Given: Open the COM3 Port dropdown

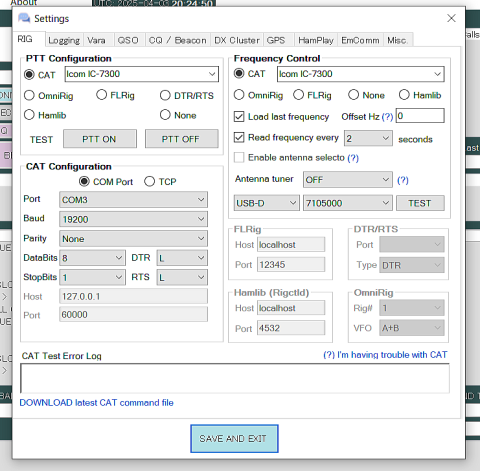Looking at the screenshot, I should coord(133,200).
